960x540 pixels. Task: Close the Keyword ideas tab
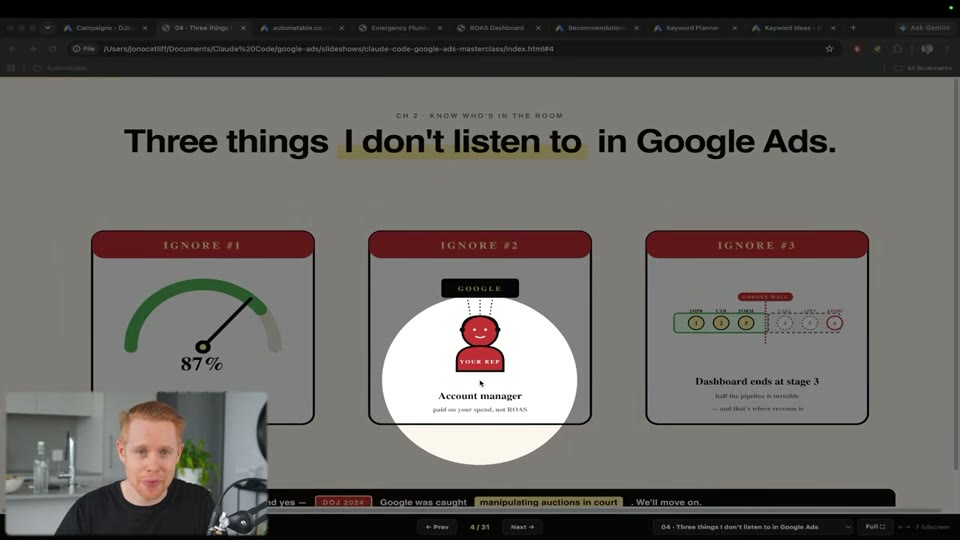click(833, 28)
